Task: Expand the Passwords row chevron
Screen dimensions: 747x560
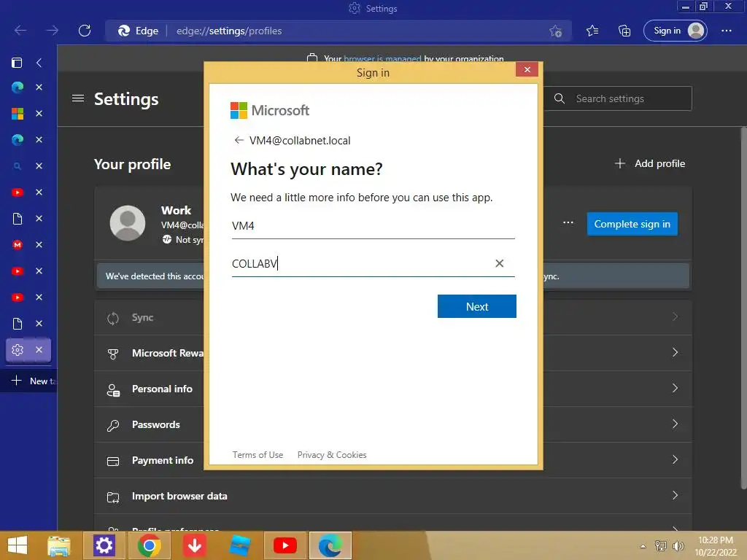Action: [x=675, y=424]
